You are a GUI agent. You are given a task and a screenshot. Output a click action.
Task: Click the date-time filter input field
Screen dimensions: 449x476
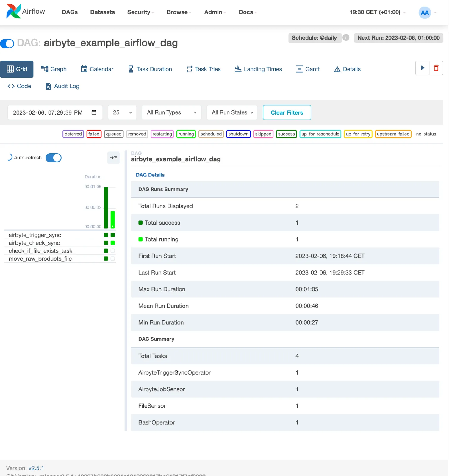(x=55, y=112)
